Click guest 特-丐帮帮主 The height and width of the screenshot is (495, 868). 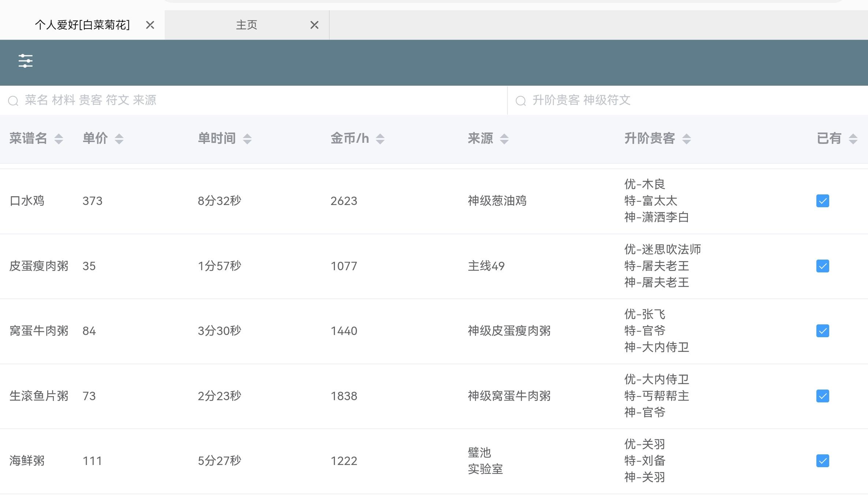pyautogui.click(x=657, y=396)
